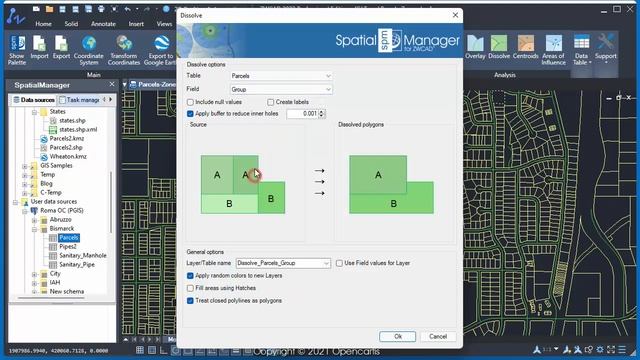The image size is (640, 360).
Task: Expand the GIS Samples folder
Action: (25, 166)
